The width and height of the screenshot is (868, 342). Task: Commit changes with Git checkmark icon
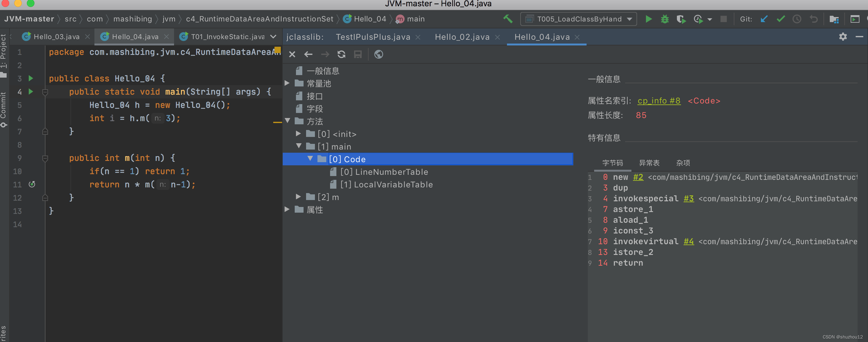[781, 19]
